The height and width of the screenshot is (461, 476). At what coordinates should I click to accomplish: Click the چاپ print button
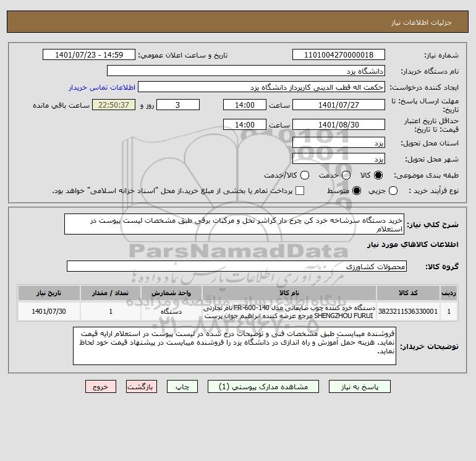pyautogui.click(x=182, y=387)
